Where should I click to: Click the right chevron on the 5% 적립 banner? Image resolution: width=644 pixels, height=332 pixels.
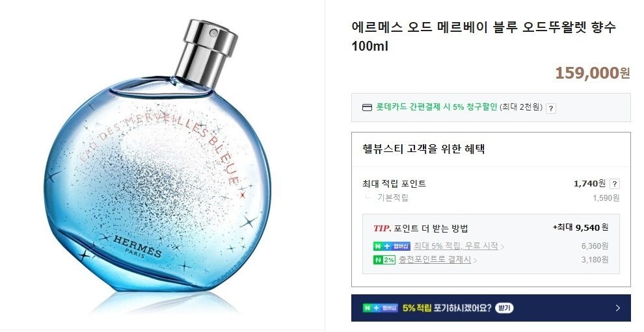pyautogui.click(x=618, y=308)
